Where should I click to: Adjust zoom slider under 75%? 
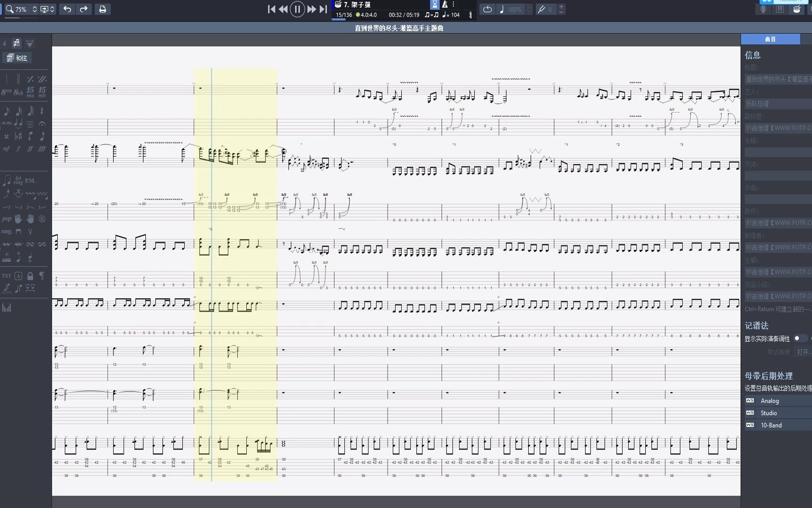click(x=21, y=18)
